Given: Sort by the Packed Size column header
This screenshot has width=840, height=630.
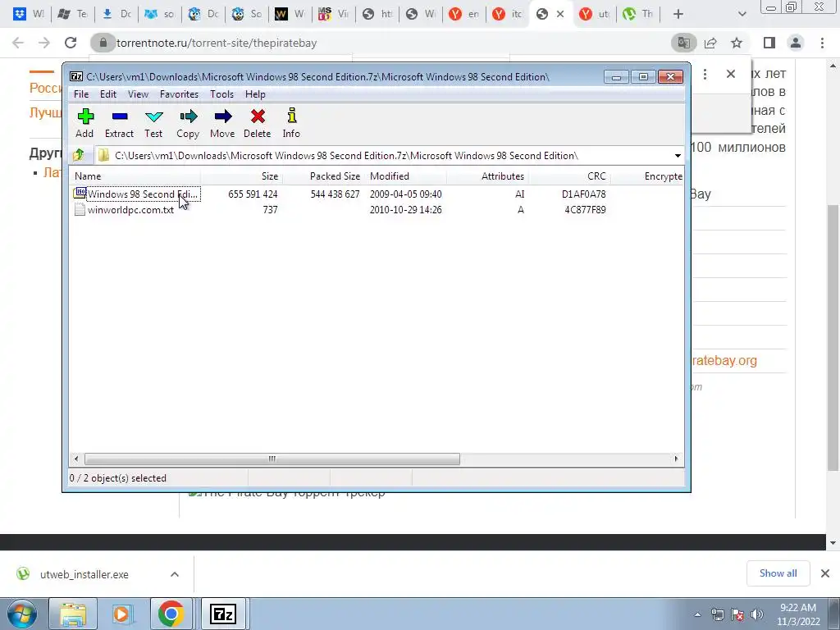Looking at the screenshot, I should [323, 176].
